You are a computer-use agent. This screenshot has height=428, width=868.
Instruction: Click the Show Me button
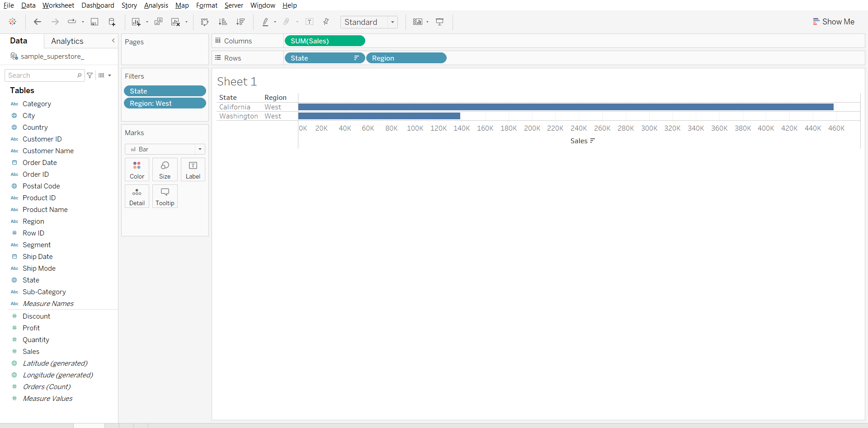(834, 22)
